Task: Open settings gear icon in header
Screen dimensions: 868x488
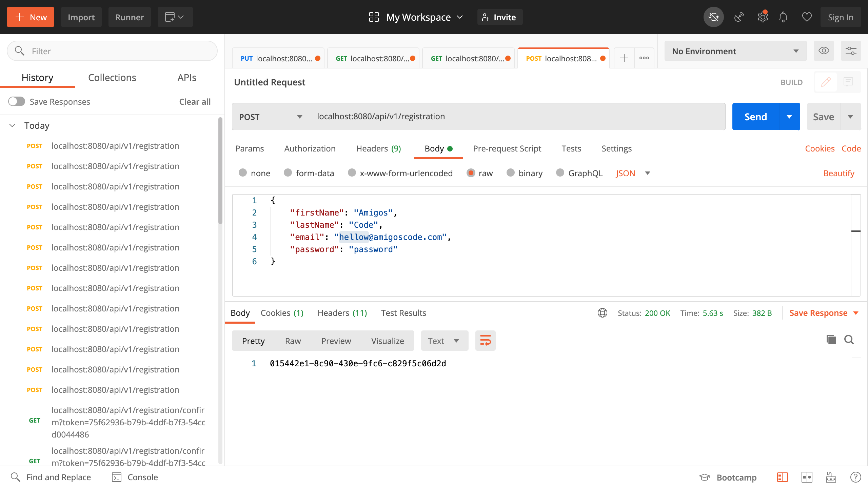Action: point(763,17)
